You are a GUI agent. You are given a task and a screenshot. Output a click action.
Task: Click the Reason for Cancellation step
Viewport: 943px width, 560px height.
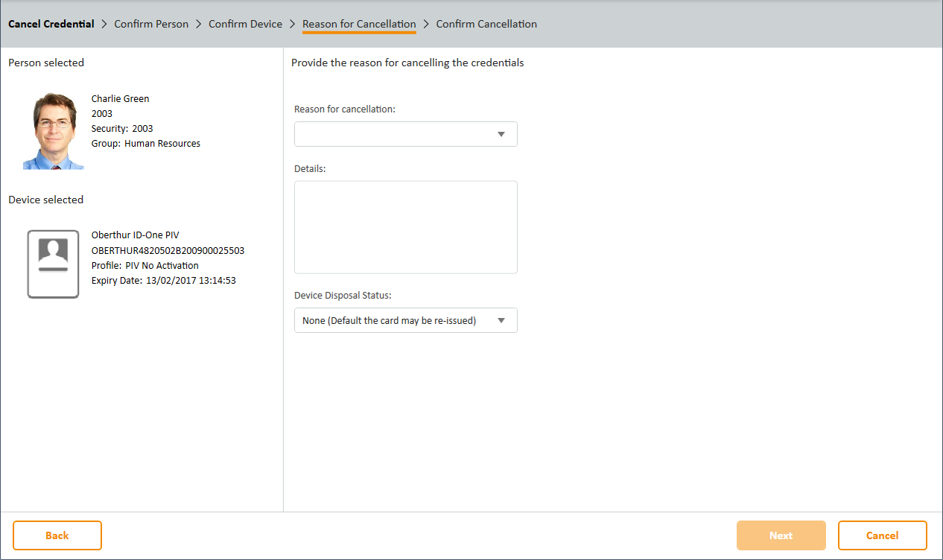(x=359, y=25)
